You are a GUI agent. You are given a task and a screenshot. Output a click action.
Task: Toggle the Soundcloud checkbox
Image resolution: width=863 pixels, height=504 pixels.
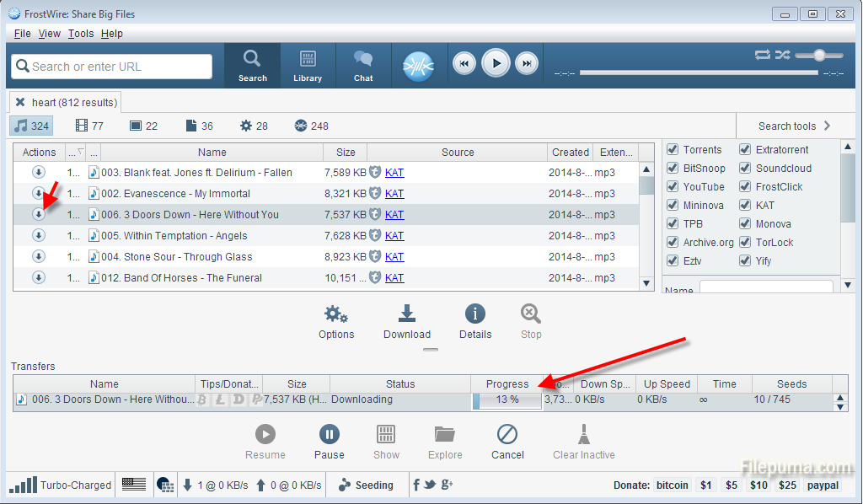pos(745,169)
